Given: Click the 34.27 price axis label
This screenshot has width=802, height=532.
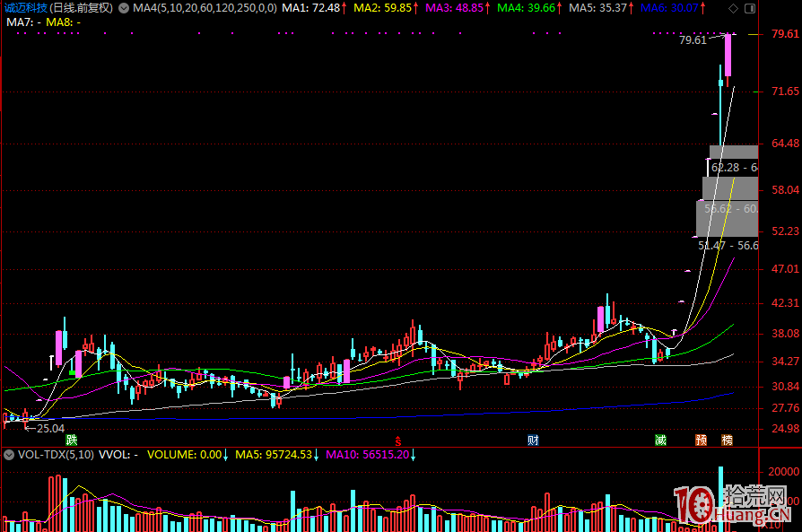Looking at the screenshot, I should click(x=785, y=362).
